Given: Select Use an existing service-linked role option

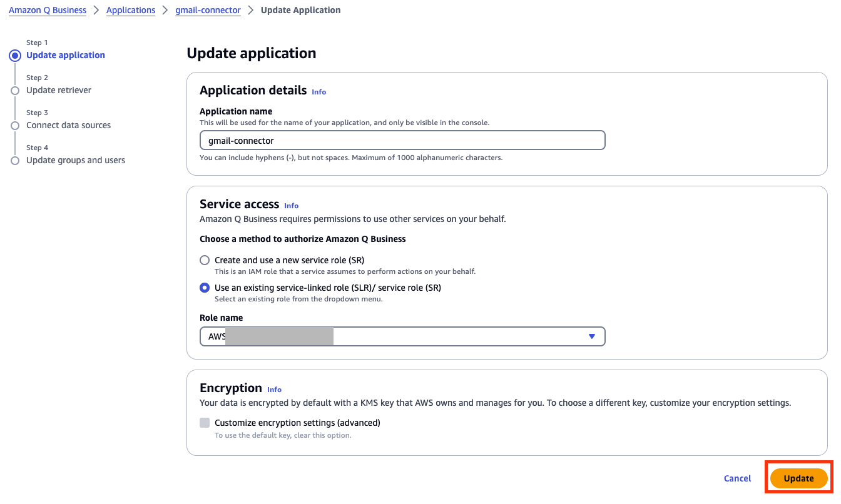Looking at the screenshot, I should (205, 288).
